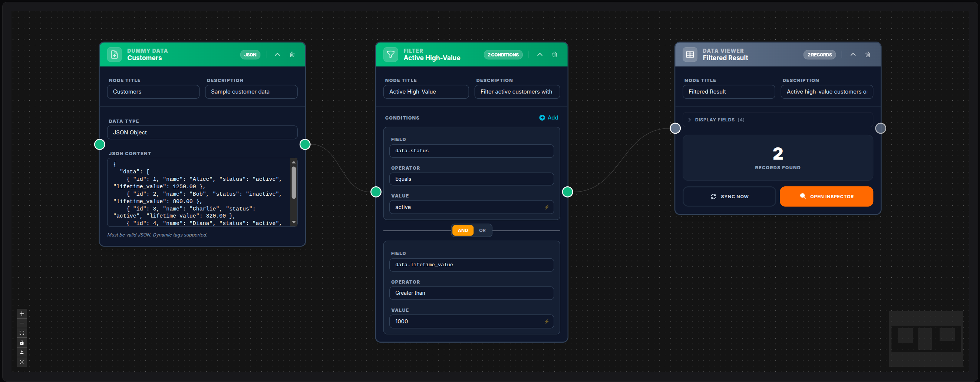Switch the condition logic to OR

(482, 230)
